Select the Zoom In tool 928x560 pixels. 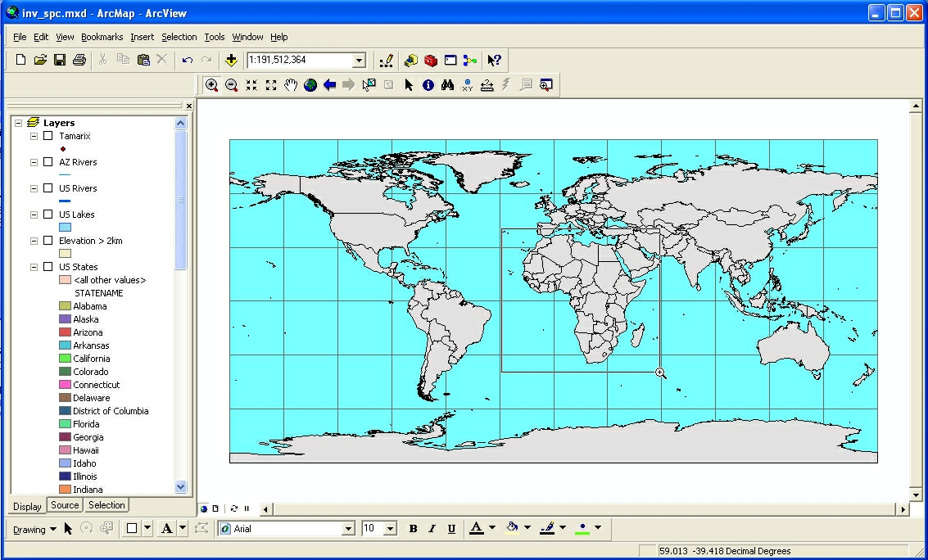pyautogui.click(x=213, y=84)
